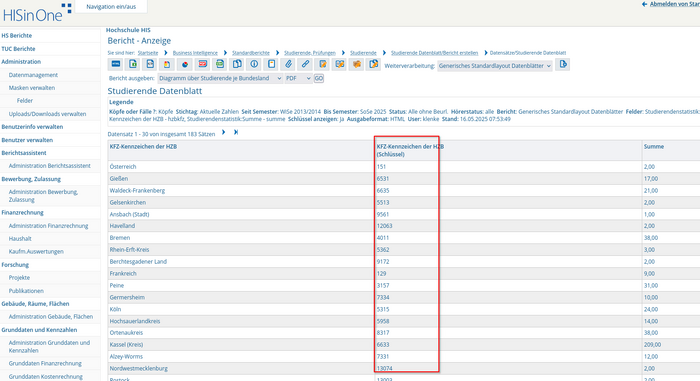Click the GO button

319,78
